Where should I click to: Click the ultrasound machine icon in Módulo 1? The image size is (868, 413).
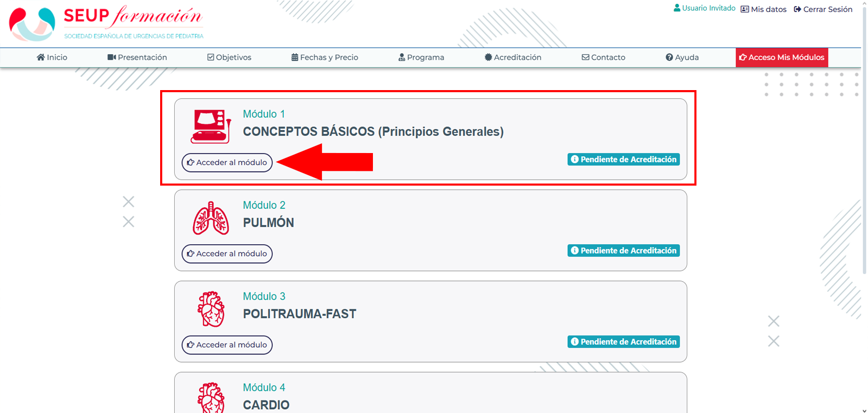point(211,126)
